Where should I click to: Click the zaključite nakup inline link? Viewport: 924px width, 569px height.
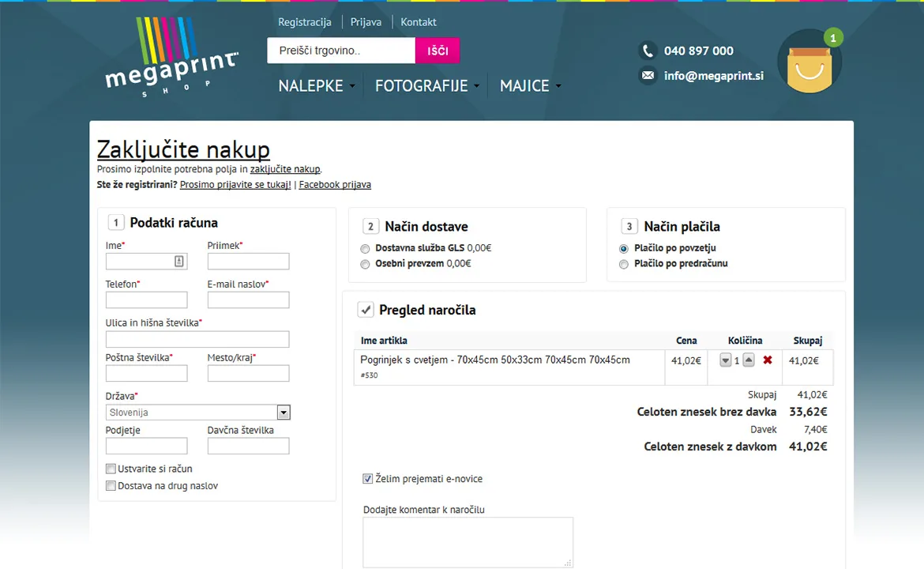coord(285,169)
